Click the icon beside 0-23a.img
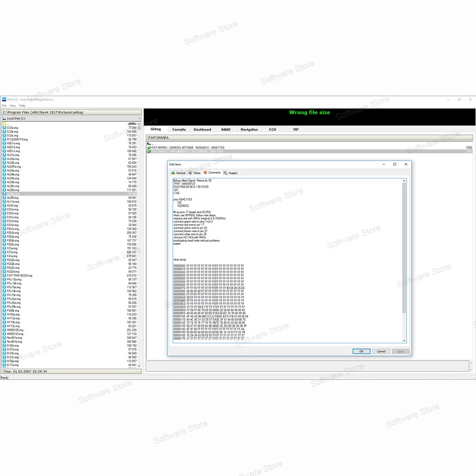 point(4,128)
